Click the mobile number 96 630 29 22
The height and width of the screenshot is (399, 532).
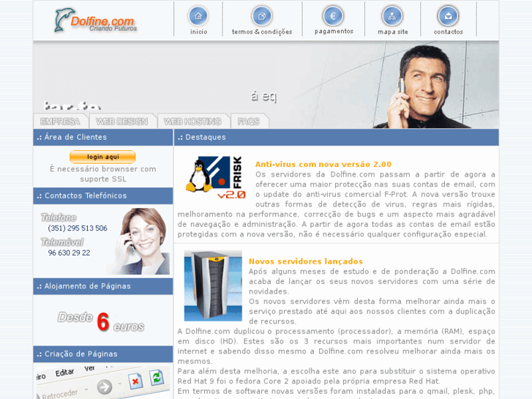[70, 253]
